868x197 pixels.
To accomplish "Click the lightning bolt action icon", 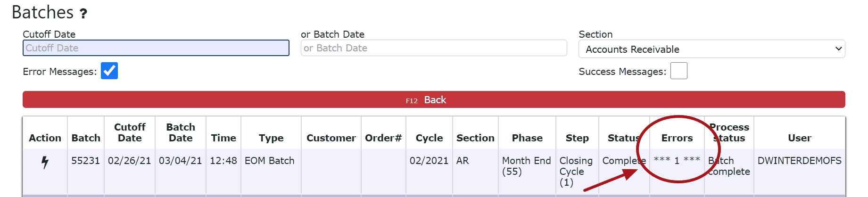I will tap(45, 162).
